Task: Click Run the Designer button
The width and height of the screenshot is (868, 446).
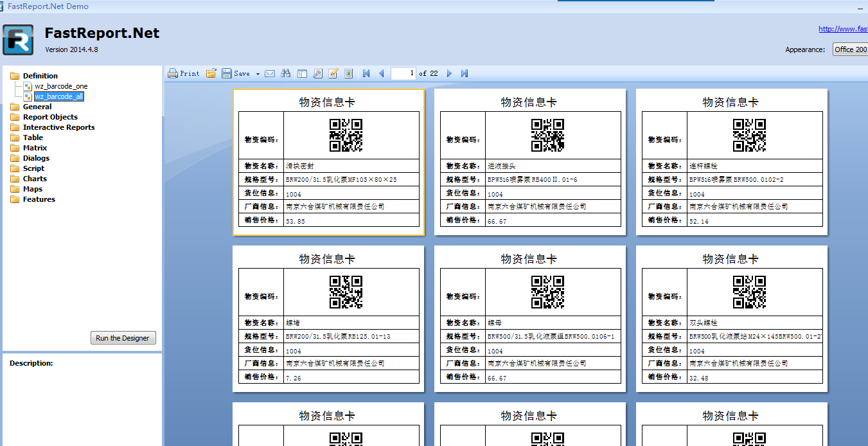Action: pos(122,338)
